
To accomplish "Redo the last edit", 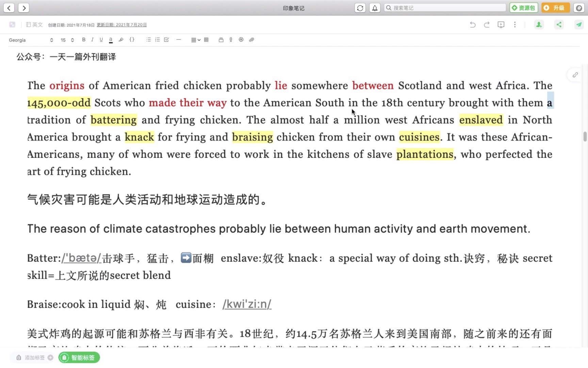I will click(487, 25).
